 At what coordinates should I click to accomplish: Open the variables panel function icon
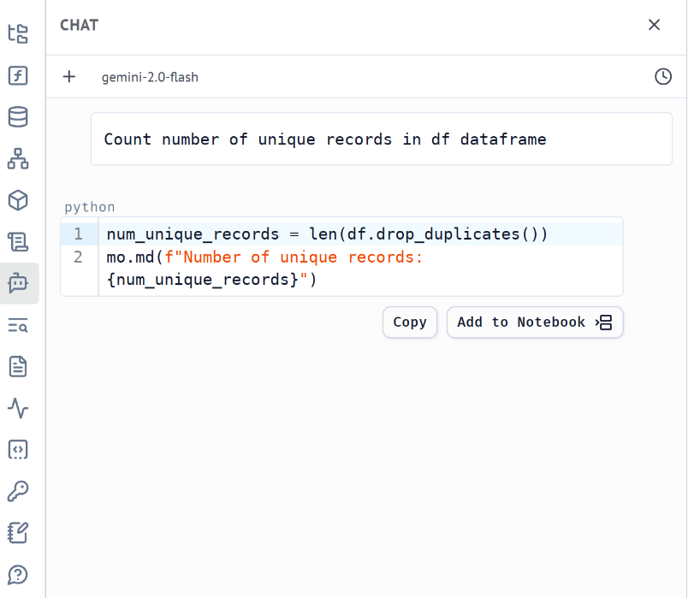(18, 75)
